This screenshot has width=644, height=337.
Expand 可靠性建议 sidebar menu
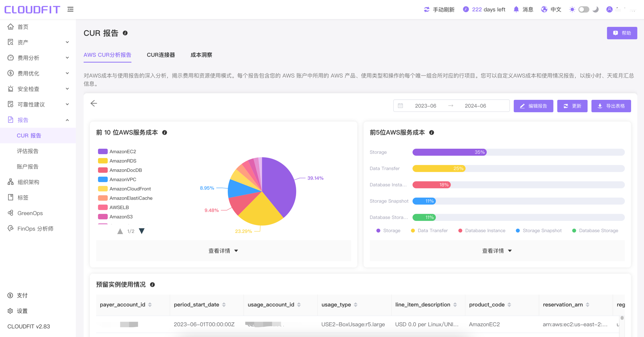(38, 104)
